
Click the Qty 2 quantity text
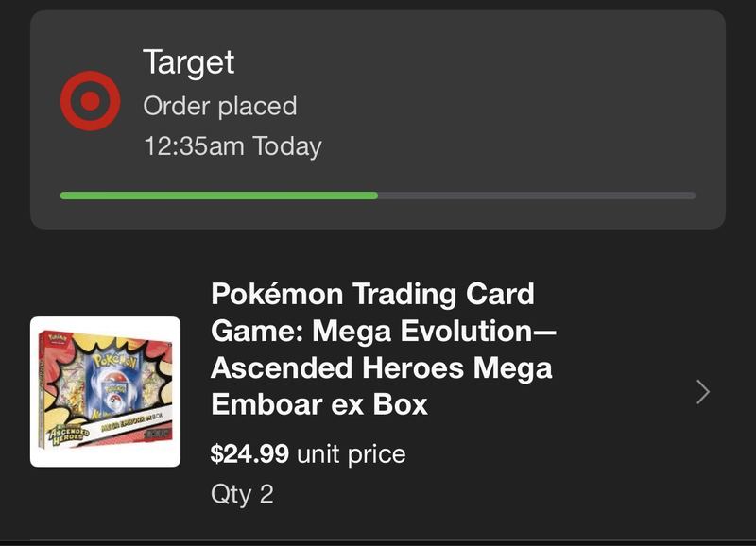click(242, 494)
